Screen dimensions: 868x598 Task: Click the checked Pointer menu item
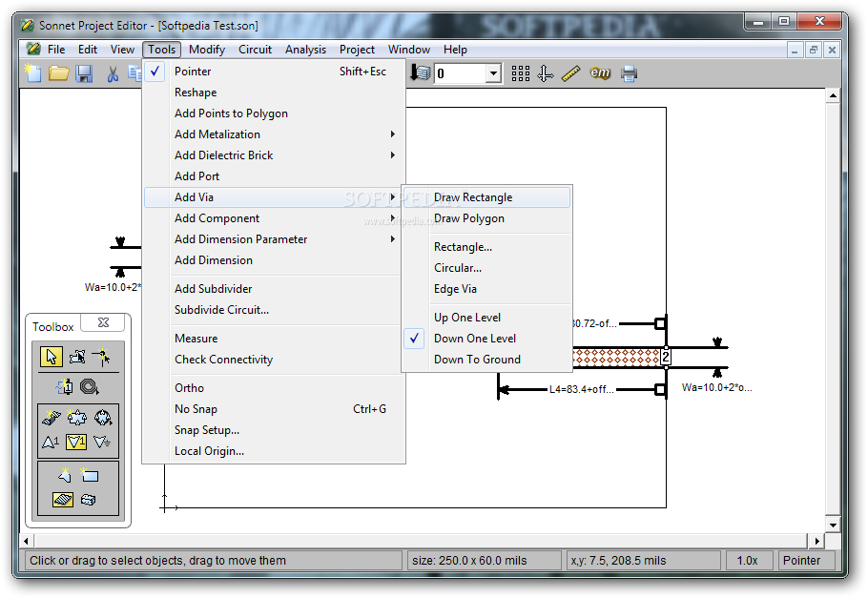tap(274, 72)
